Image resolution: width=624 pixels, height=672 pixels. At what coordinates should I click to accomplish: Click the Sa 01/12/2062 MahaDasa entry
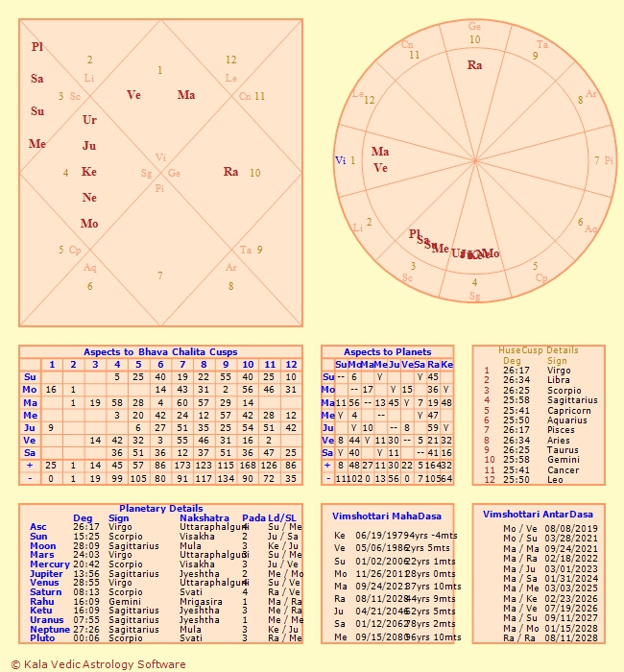point(395,624)
